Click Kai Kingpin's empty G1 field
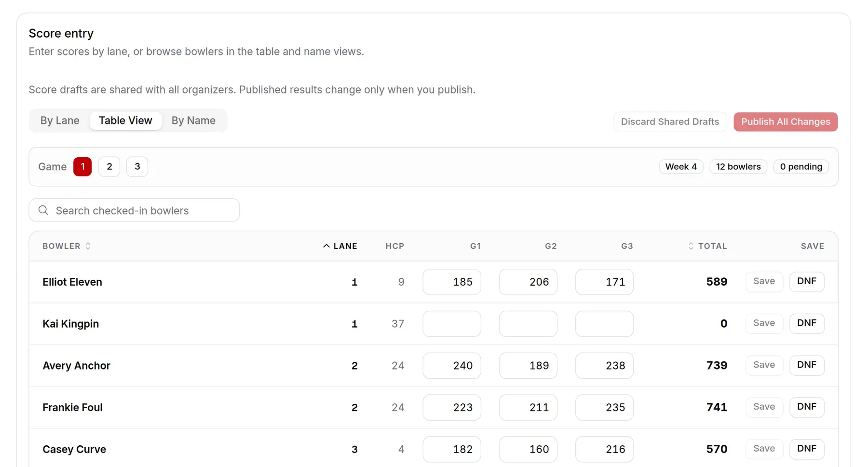The height and width of the screenshot is (467, 868). pyautogui.click(x=452, y=324)
